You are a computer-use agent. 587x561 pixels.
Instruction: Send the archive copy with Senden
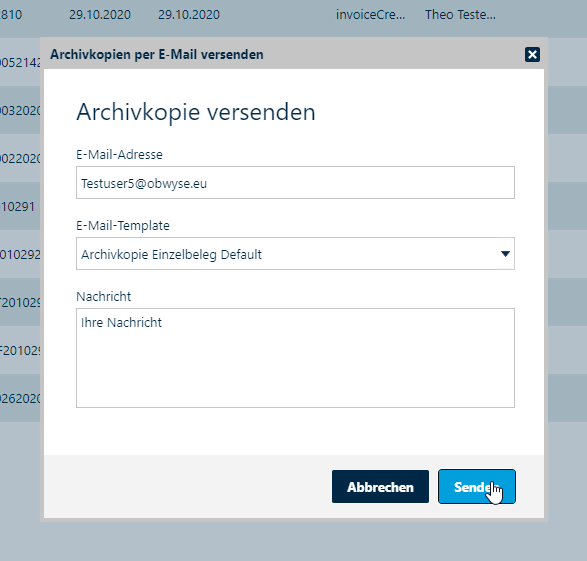477,487
